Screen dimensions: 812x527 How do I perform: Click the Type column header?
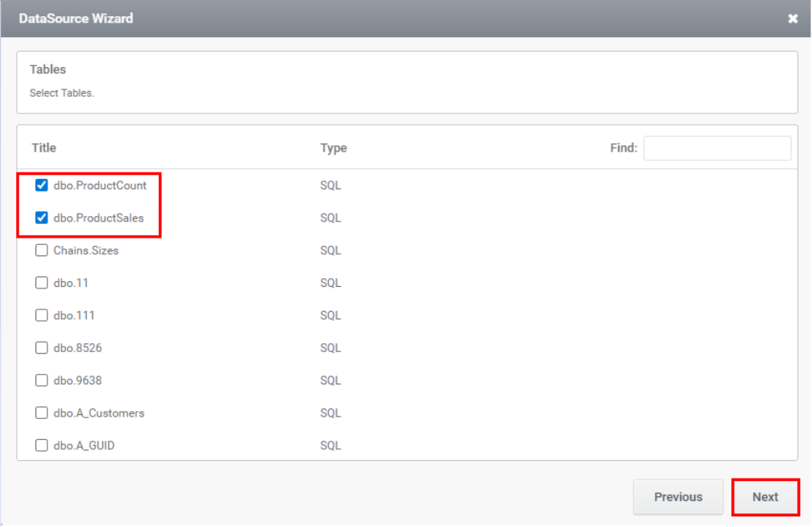pyautogui.click(x=333, y=147)
